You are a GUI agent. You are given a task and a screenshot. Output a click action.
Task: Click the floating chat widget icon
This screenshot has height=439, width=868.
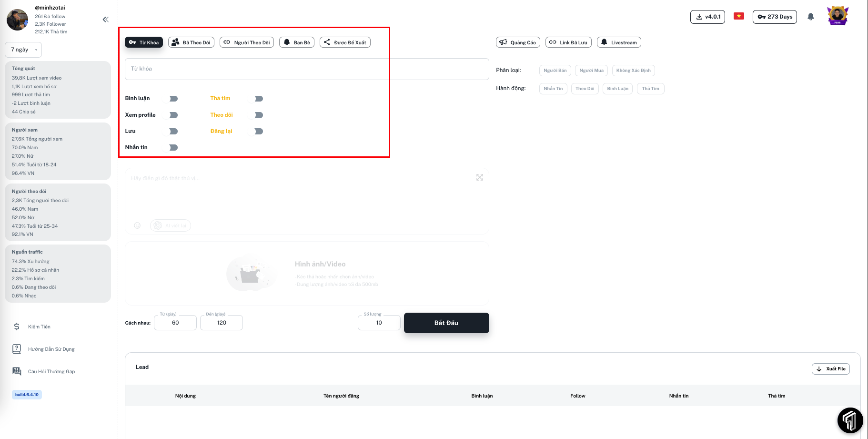850,420
